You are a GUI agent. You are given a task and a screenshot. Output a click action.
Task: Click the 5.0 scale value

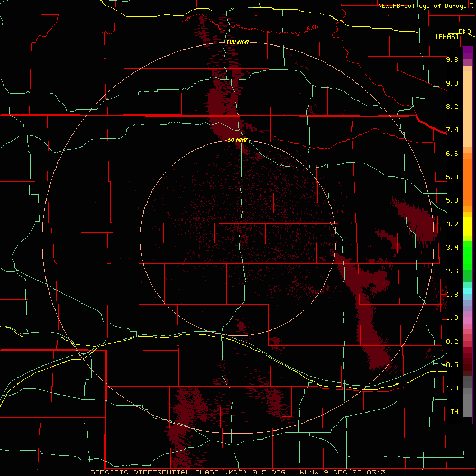(x=452, y=200)
